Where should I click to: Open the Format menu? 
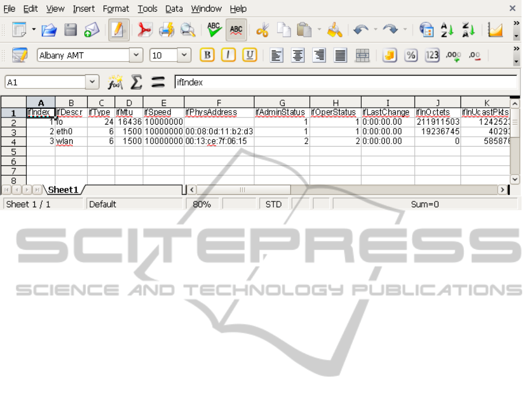point(116,9)
